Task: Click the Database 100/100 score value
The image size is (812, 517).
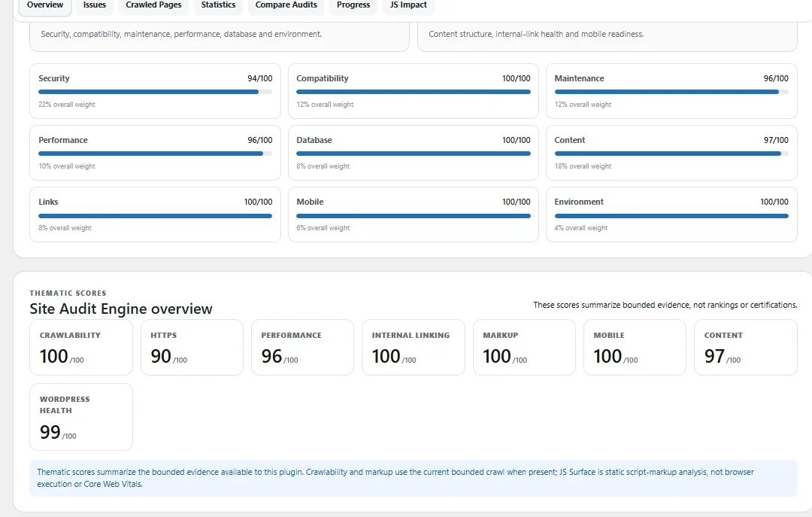Action: point(517,140)
